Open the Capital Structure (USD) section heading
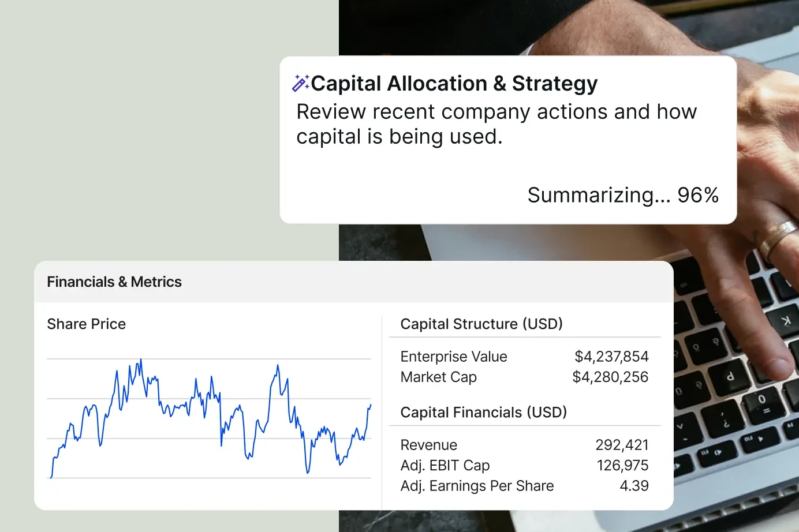This screenshot has height=532, width=799. [x=481, y=324]
